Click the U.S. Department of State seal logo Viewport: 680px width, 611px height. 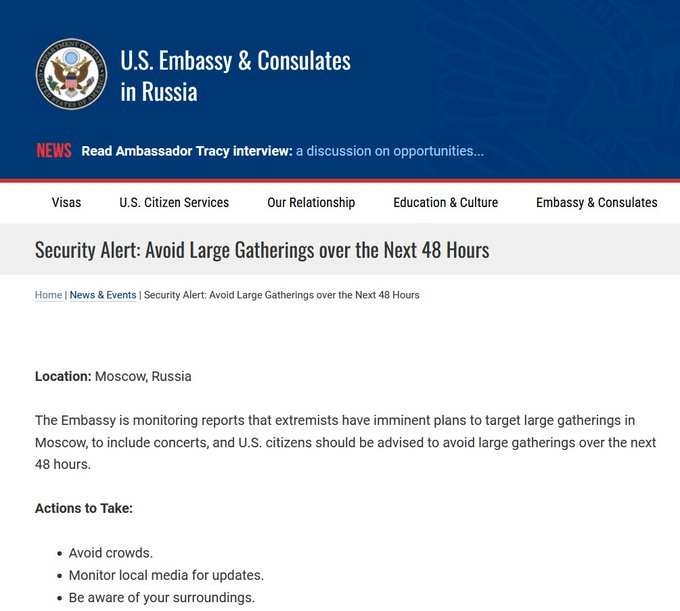(71, 75)
